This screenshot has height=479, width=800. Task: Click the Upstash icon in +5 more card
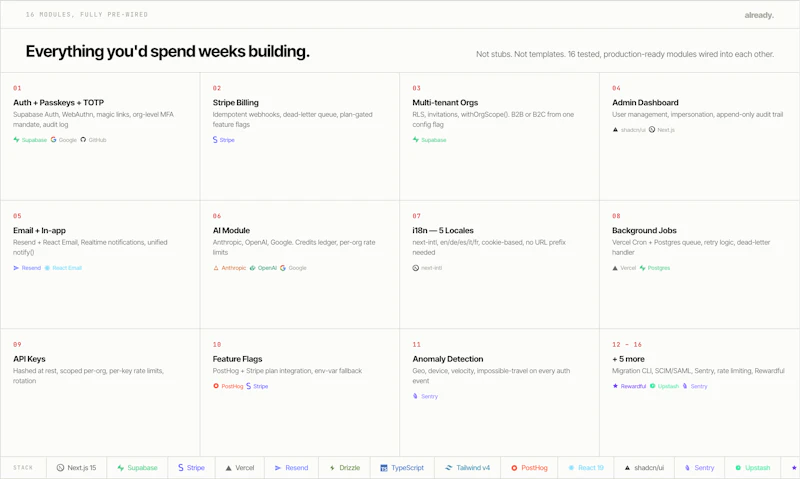tap(653, 386)
